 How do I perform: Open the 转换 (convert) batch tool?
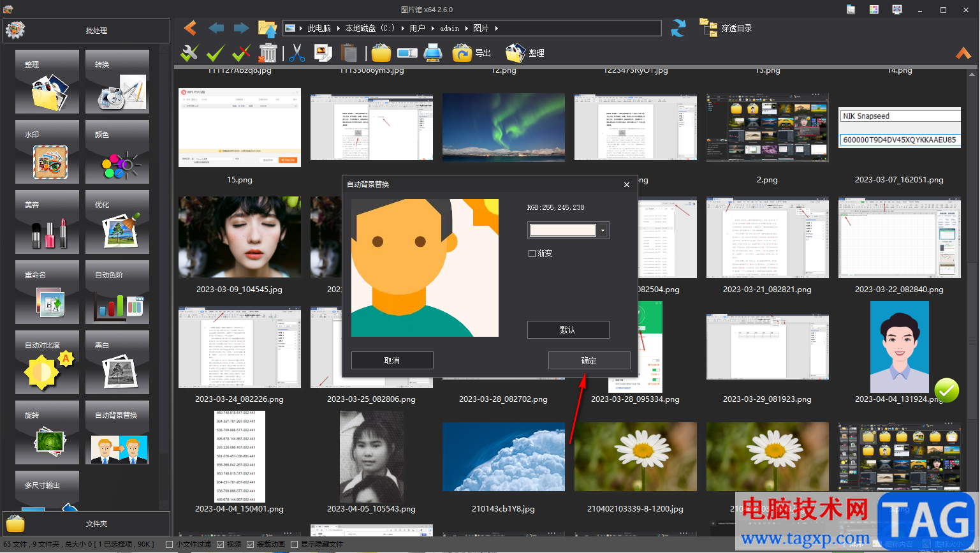(117, 82)
